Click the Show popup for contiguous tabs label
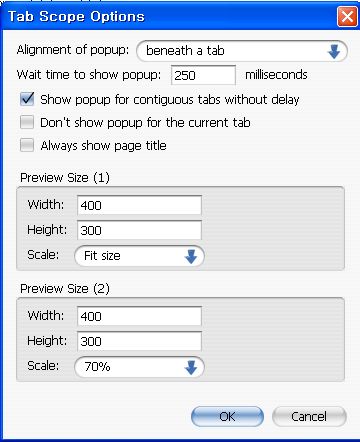This screenshot has width=360, height=442. [x=170, y=100]
